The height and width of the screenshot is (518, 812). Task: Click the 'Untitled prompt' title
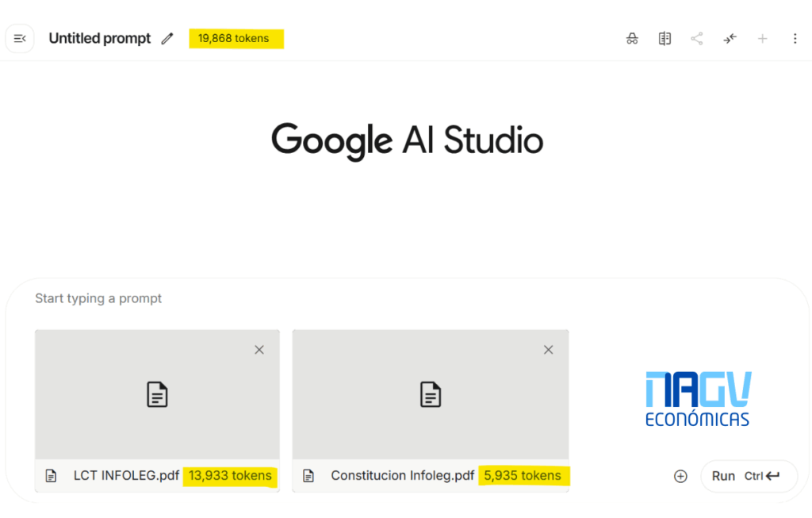click(x=100, y=39)
